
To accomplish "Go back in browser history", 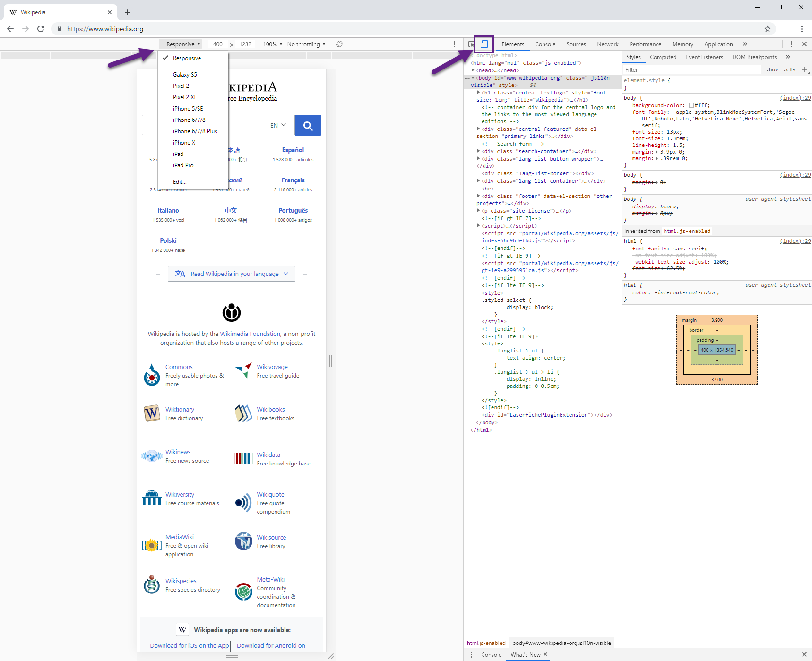I will point(10,29).
